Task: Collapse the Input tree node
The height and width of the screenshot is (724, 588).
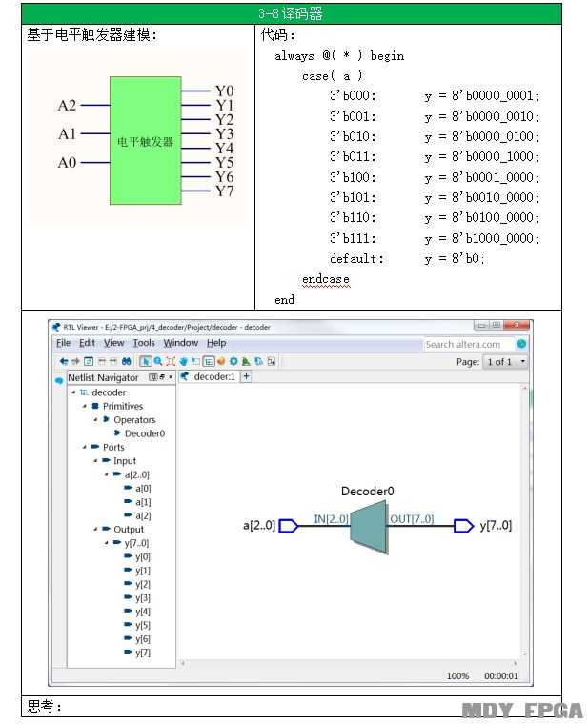Action: click(x=95, y=461)
